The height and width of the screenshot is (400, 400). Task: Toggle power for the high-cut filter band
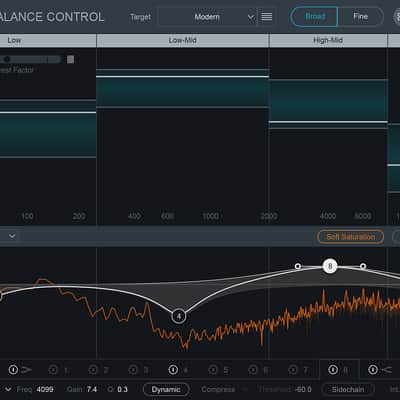[x=373, y=370]
